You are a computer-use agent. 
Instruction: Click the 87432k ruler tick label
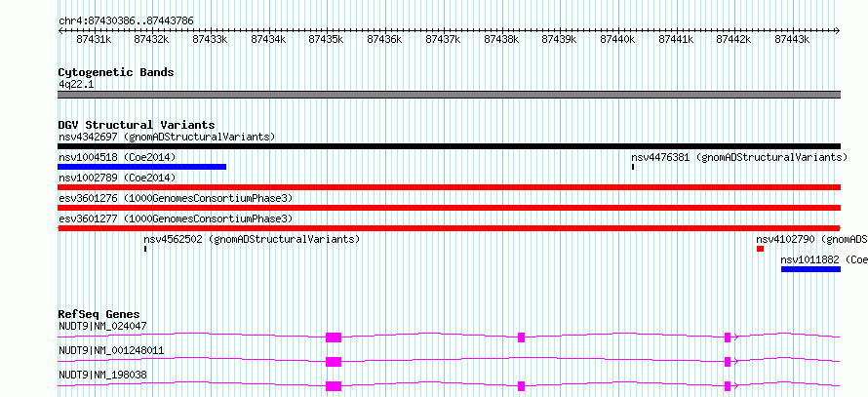pos(152,39)
